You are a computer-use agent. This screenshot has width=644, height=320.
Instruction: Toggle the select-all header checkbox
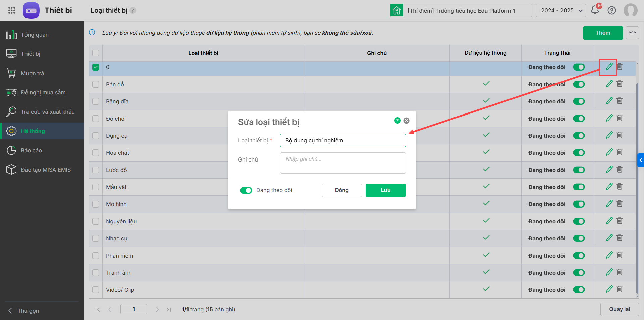(96, 53)
